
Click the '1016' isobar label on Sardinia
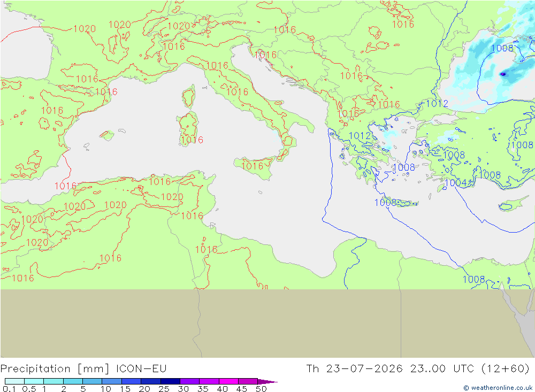pos(192,140)
